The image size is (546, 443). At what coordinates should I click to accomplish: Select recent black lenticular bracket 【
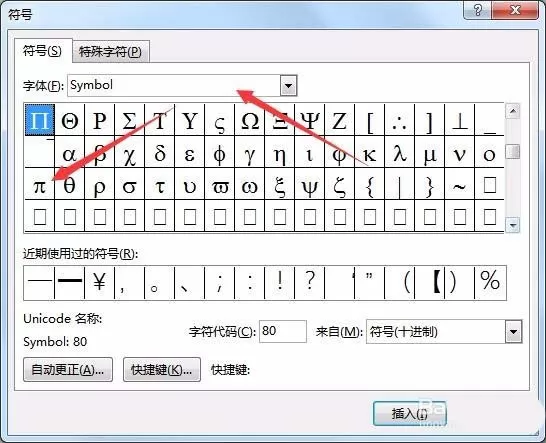430,282
